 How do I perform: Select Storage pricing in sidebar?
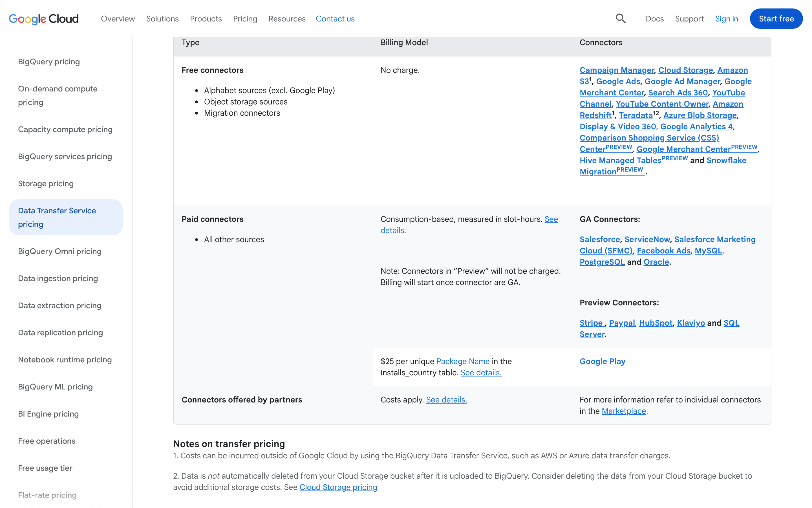[46, 184]
